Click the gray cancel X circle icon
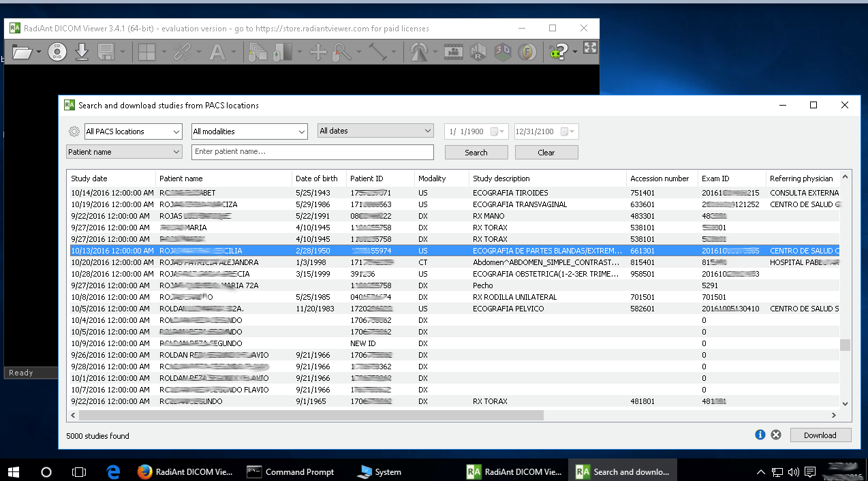Screen dimensions: 868x481 [x=776, y=435]
